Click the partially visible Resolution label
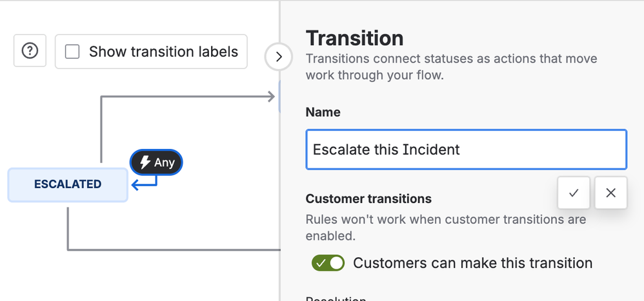 click(336, 298)
